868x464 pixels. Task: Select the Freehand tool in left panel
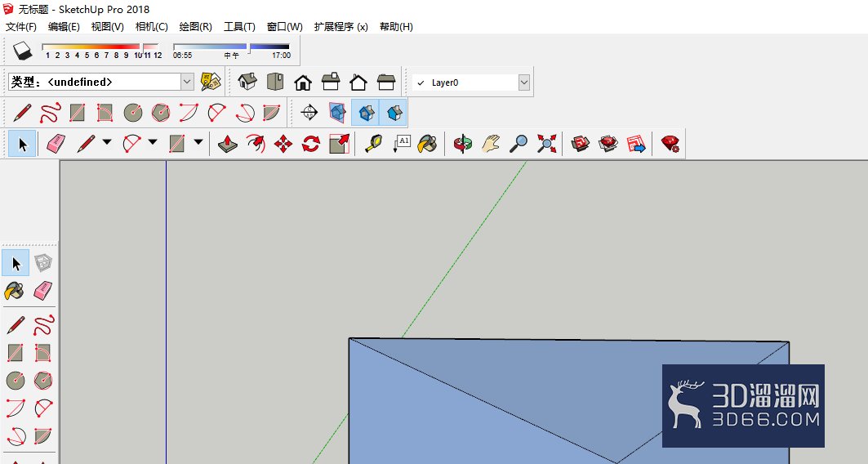click(x=43, y=325)
